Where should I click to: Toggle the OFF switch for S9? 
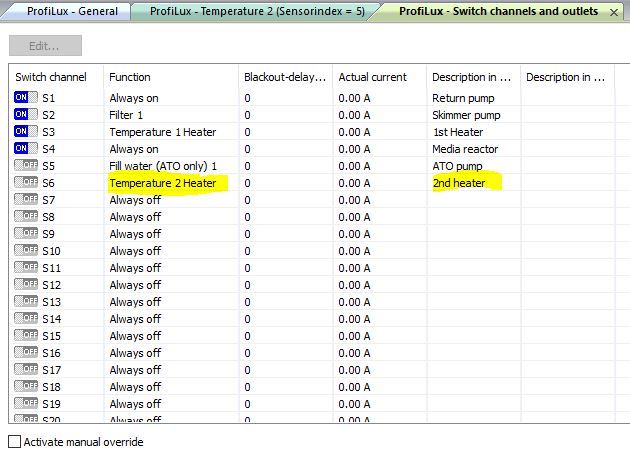(x=26, y=233)
